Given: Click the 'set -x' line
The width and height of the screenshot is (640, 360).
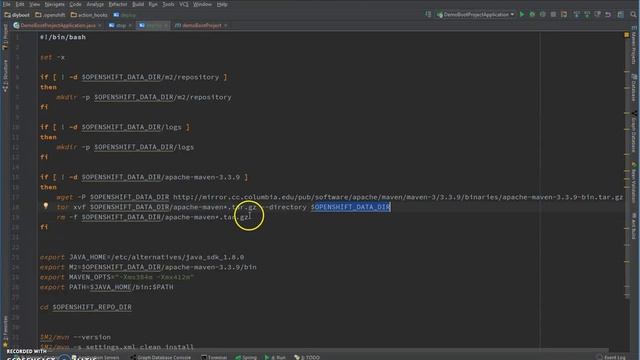Looking at the screenshot, I should 52,57.
